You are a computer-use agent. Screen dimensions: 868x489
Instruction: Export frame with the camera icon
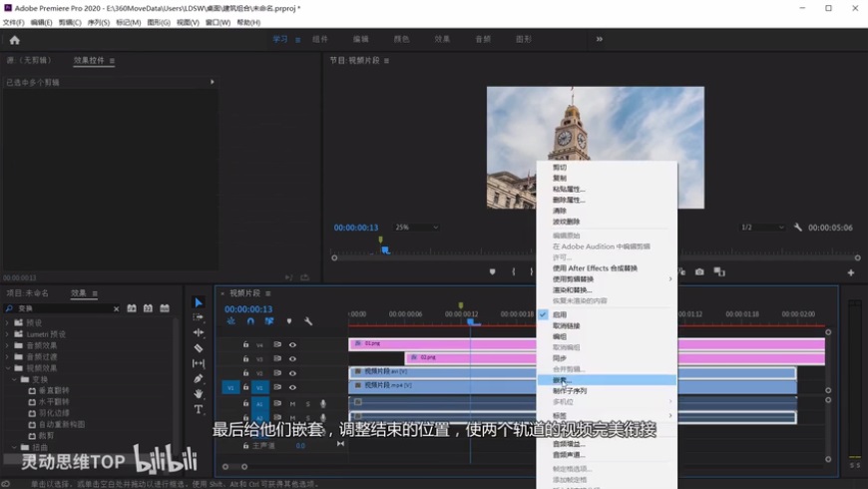click(699, 271)
